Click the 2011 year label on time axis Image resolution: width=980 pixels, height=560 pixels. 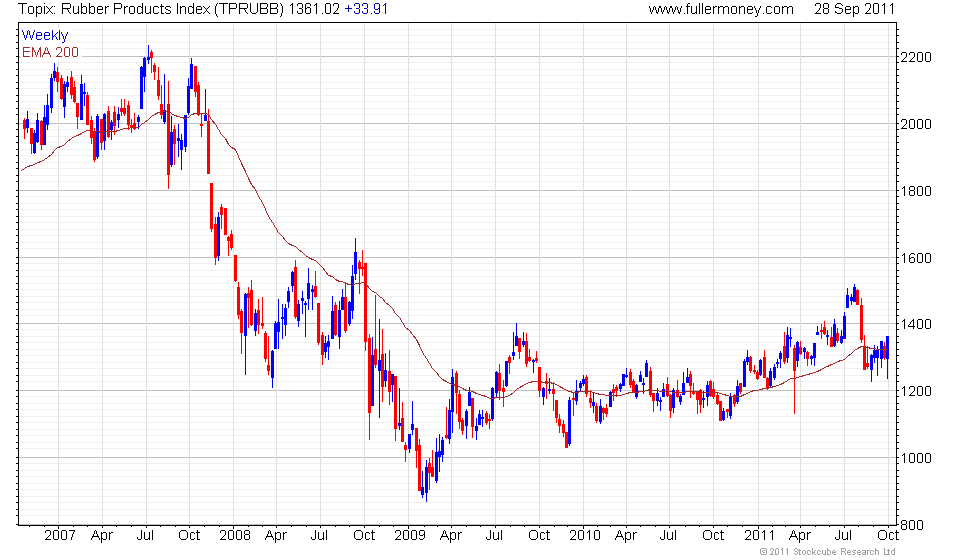(759, 536)
